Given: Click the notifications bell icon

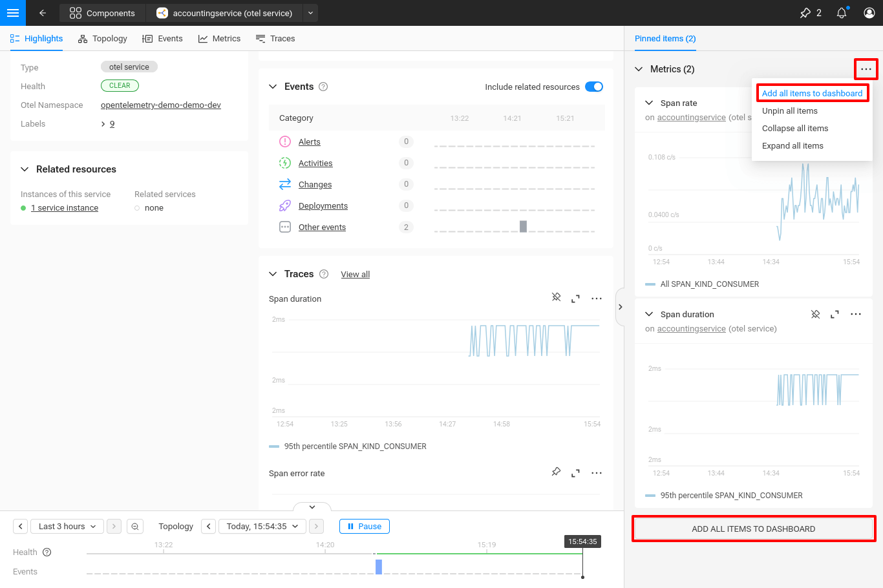Looking at the screenshot, I should [841, 13].
